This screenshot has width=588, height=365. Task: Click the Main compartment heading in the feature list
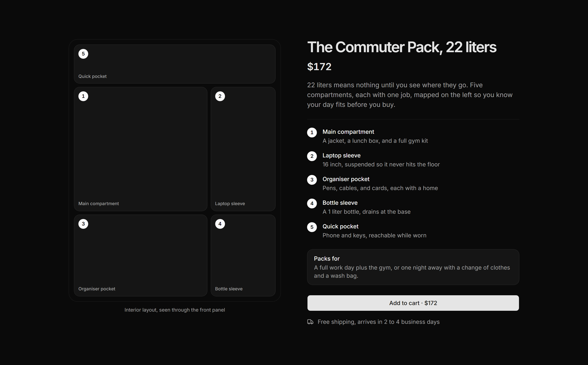click(x=348, y=132)
